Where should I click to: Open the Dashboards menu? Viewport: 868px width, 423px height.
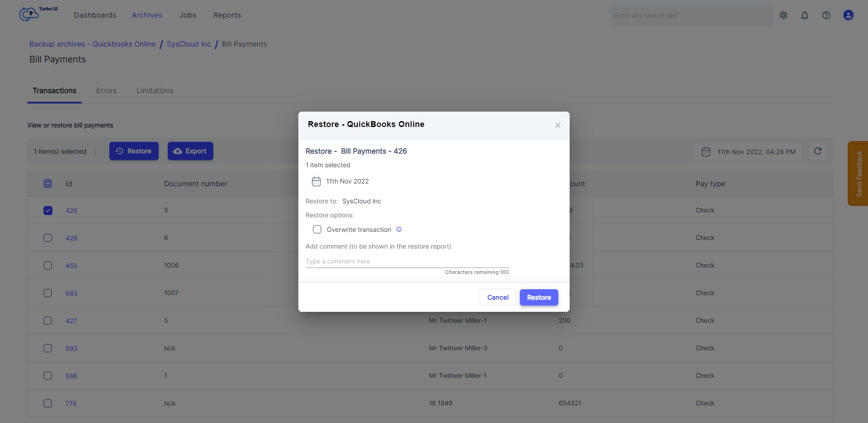95,15
